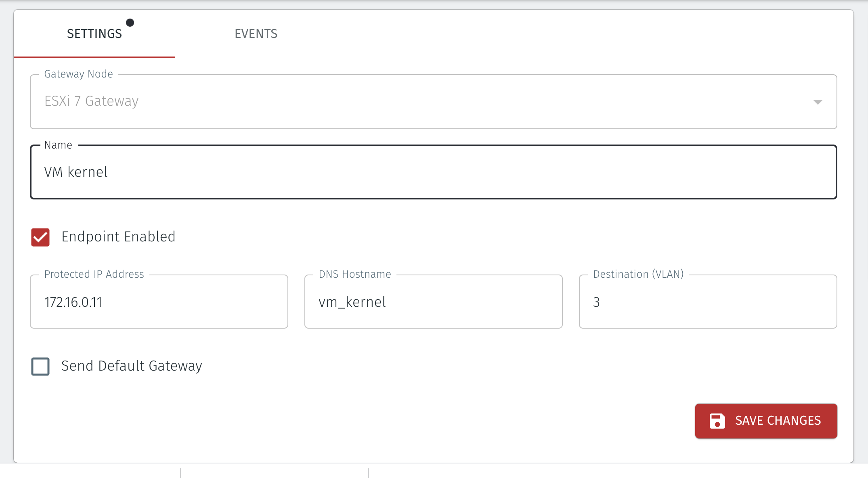Switch to the EVENTS tab
This screenshot has height=478, width=868.
[256, 34]
